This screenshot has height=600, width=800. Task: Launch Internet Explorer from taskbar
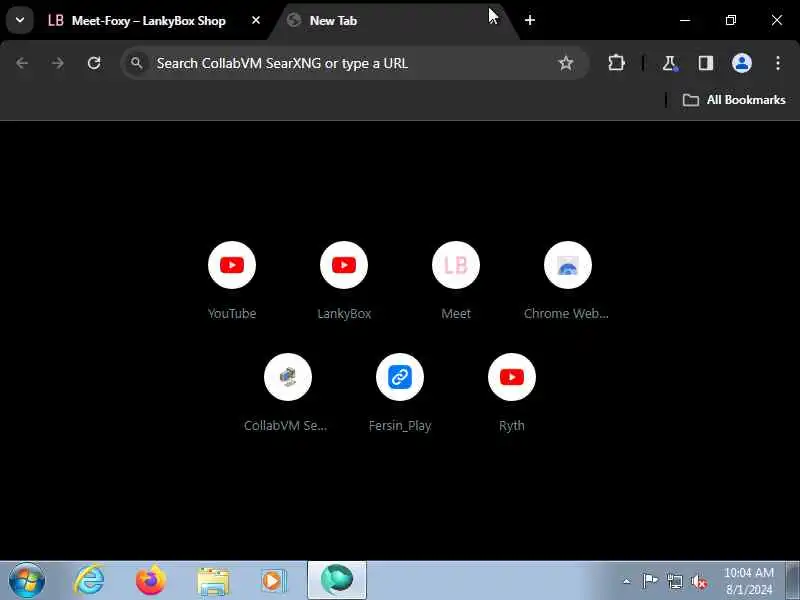[89, 581]
